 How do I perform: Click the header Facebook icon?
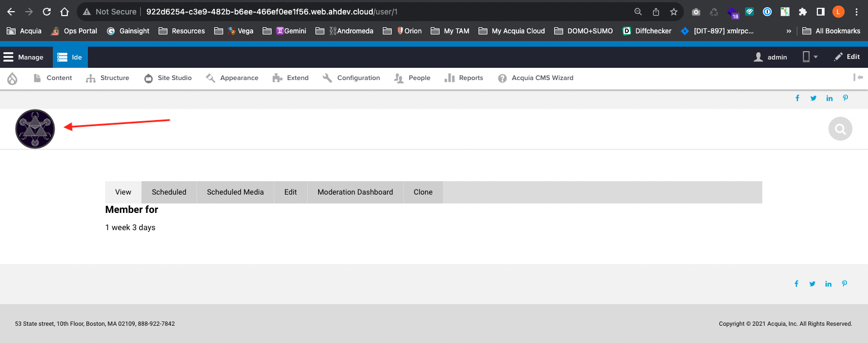pos(797,98)
